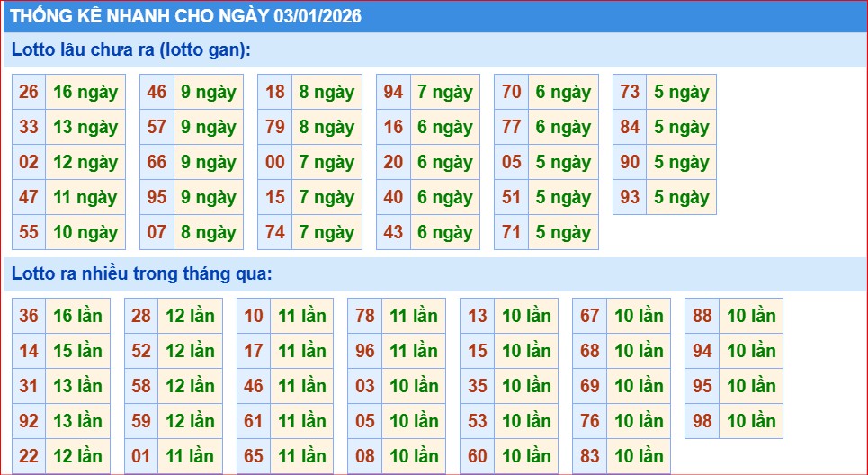Select lotto gan number 00

tap(275, 162)
